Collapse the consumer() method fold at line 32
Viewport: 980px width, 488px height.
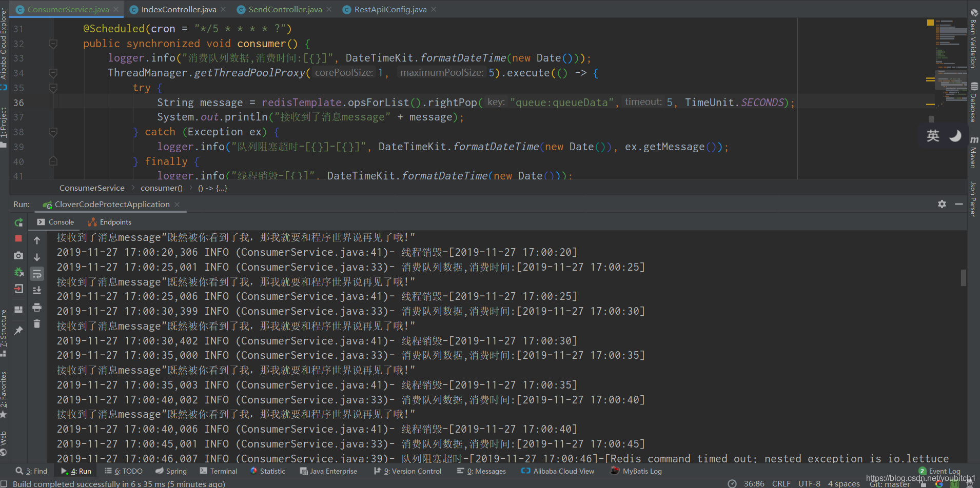tap(53, 44)
